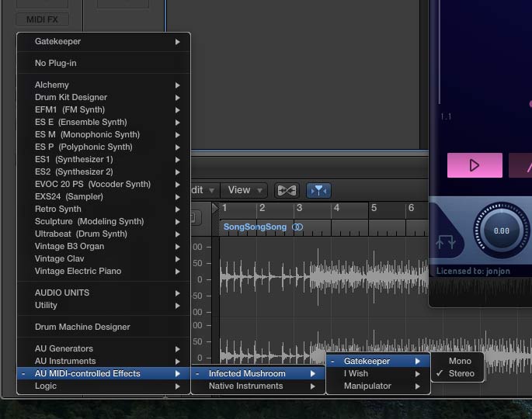
Task: Click the dark pink button beside play
Action: tap(522, 165)
